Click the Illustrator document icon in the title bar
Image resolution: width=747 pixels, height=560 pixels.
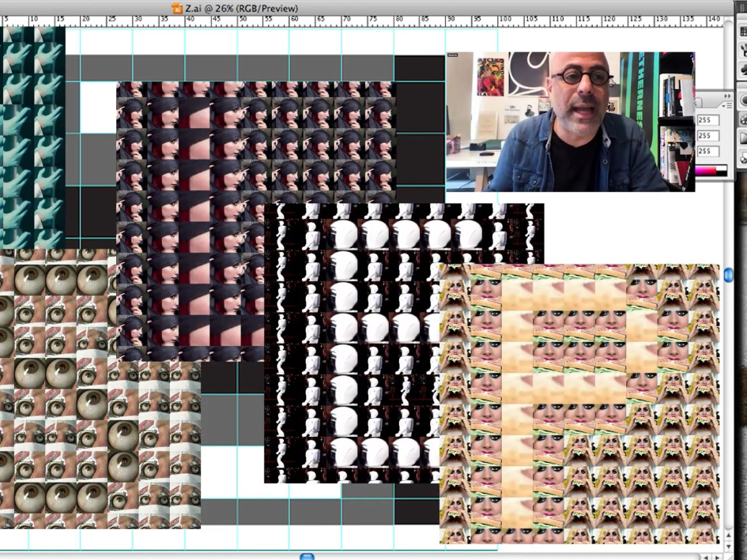click(x=175, y=8)
